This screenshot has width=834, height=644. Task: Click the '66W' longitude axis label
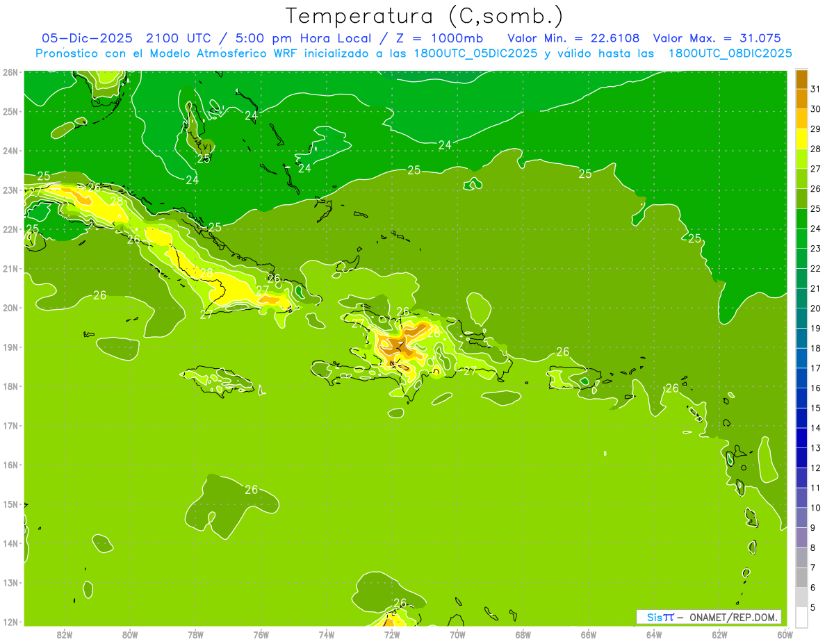[589, 634]
